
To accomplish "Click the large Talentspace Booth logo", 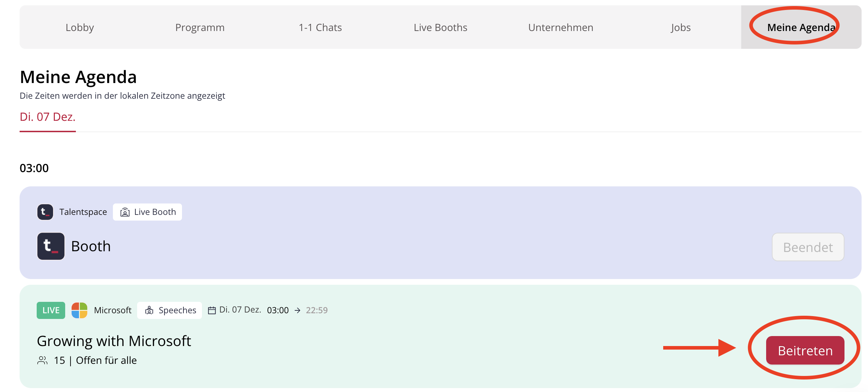I will [51, 246].
